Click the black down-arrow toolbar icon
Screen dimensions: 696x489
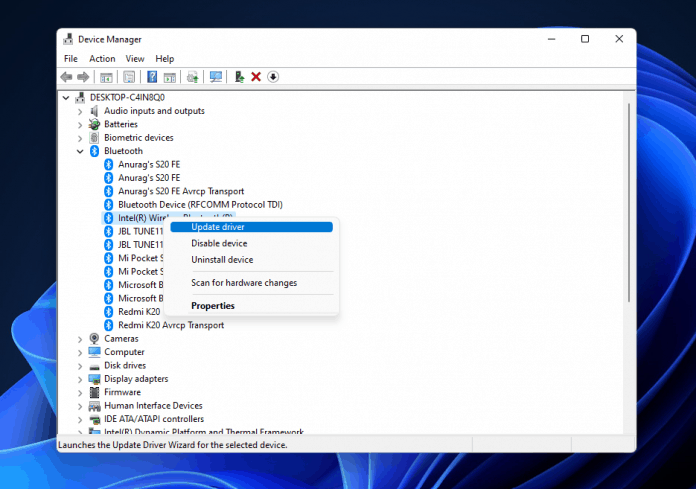click(273, 77)
